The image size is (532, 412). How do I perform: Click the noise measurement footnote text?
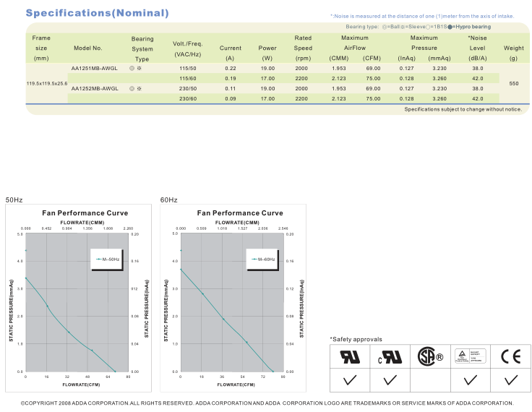tap(422, 16)
